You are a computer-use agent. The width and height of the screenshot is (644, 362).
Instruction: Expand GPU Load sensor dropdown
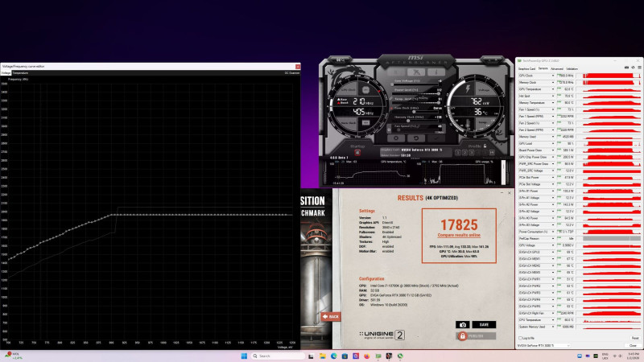click(553, 144)
